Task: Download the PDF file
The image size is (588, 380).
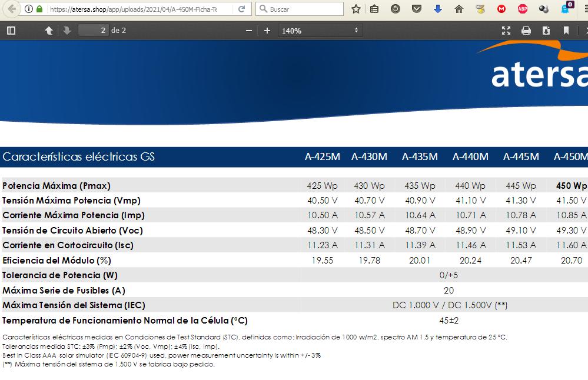Action: click(546, 31)
